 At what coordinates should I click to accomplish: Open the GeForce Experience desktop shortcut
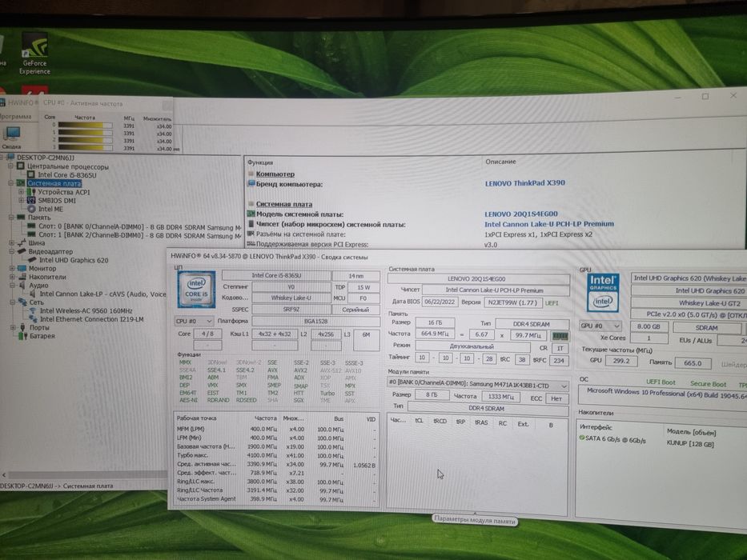pyautogui.click(x=34, y=54)
